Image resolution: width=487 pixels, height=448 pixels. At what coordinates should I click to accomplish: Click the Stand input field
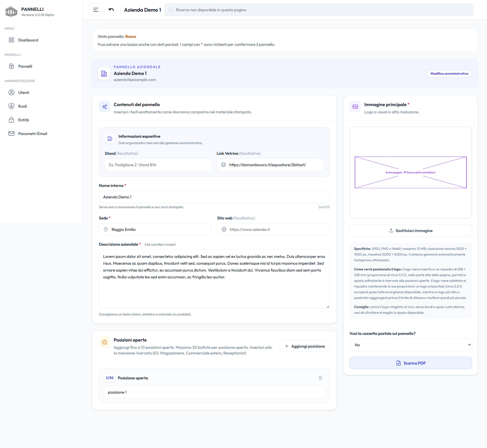158,165
